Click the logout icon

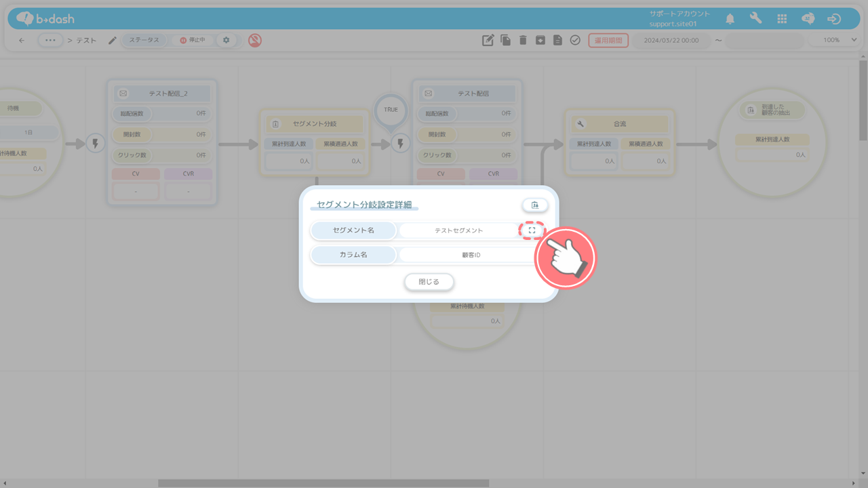click(835, 19)
